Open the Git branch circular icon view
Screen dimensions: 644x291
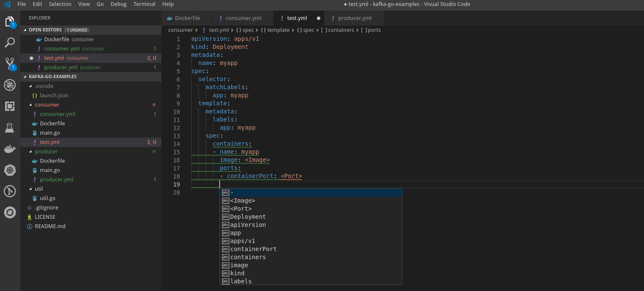point(10,191)
